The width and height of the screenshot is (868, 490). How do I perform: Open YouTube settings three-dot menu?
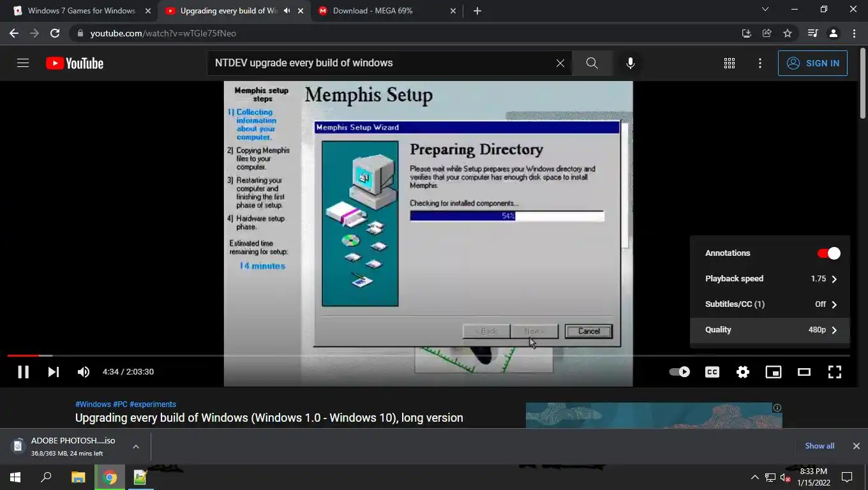(x=759, y=63)
